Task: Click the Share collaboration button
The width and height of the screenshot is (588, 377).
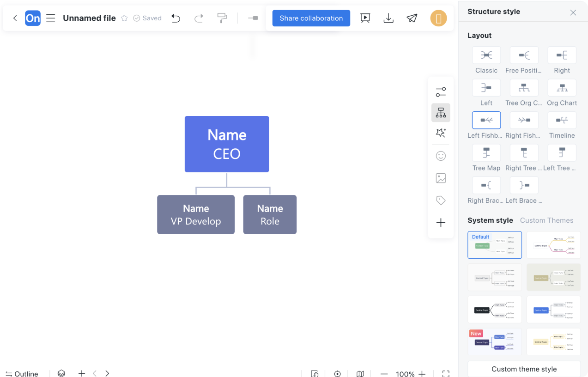Action: click(311, 18)
